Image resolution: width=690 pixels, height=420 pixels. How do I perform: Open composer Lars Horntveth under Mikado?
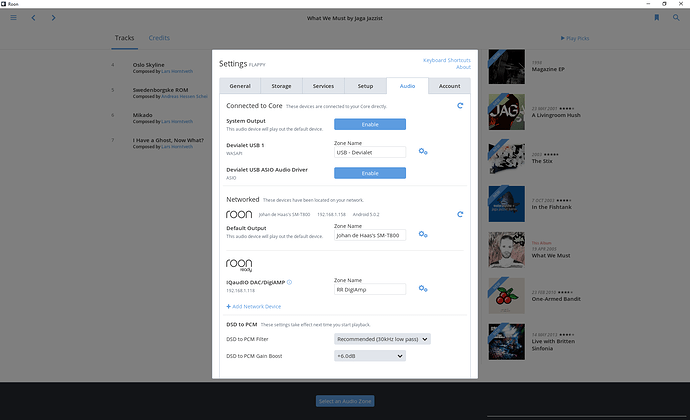tap(177, 122)
